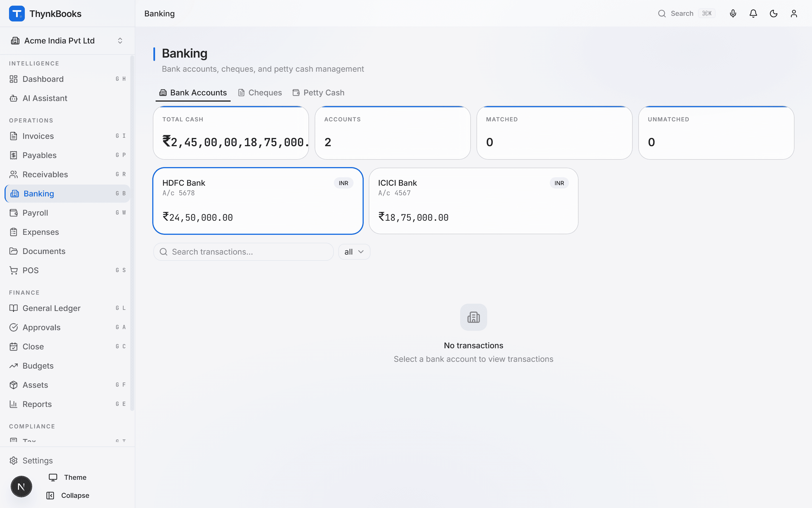
Task: Open the global Search box in the top bar
Action: pos(687,14)
